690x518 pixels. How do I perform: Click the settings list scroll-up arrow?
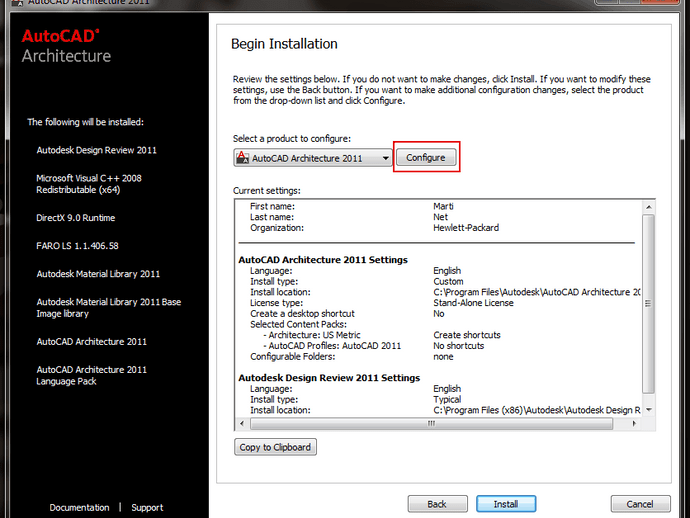[649, 207]
